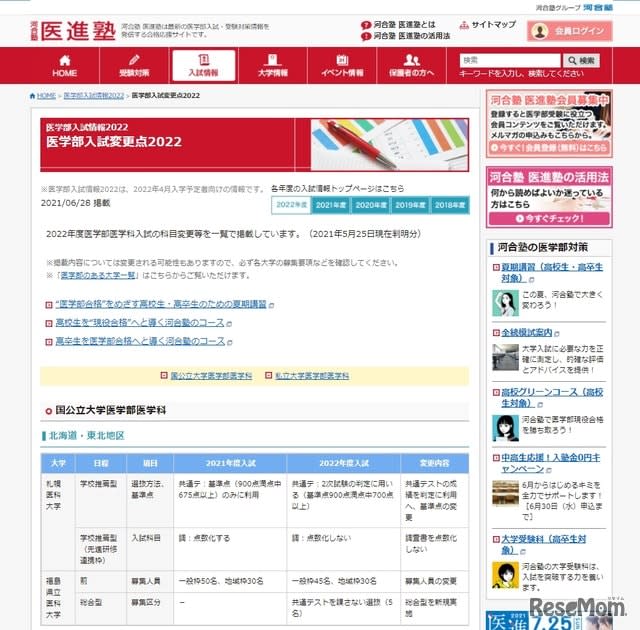The height and width of the screenshot is (630, 640).
Task: Click the 入塾金0円キャンペーン classroom thumbnail
Action: (505, 493)
